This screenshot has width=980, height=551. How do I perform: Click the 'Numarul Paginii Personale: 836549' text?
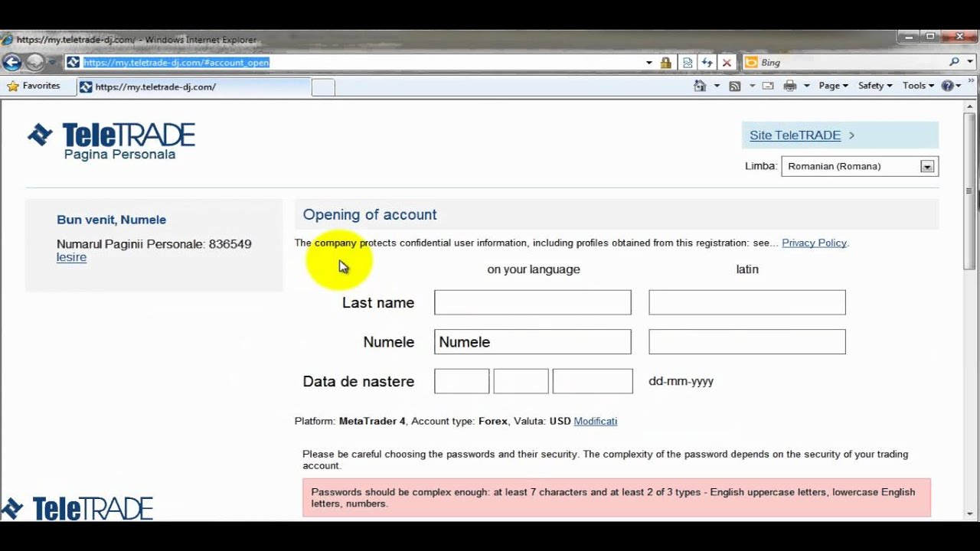point(154,244)
